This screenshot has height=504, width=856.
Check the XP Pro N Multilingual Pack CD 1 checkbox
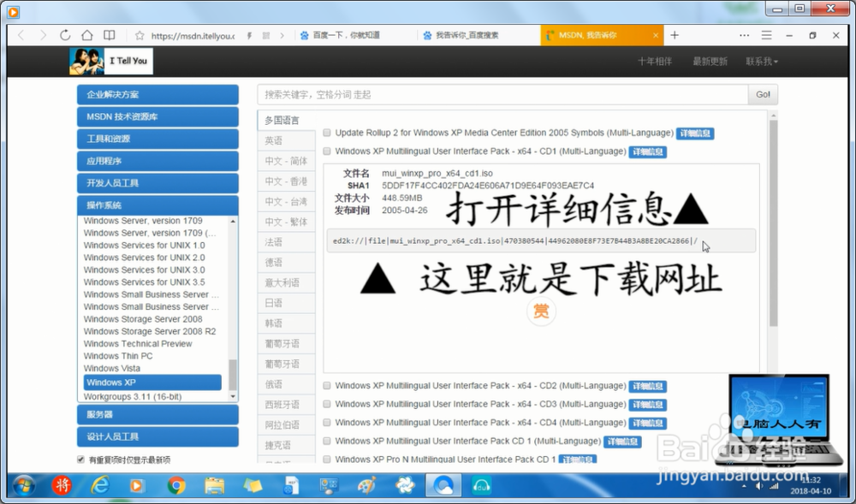point(326,460)
